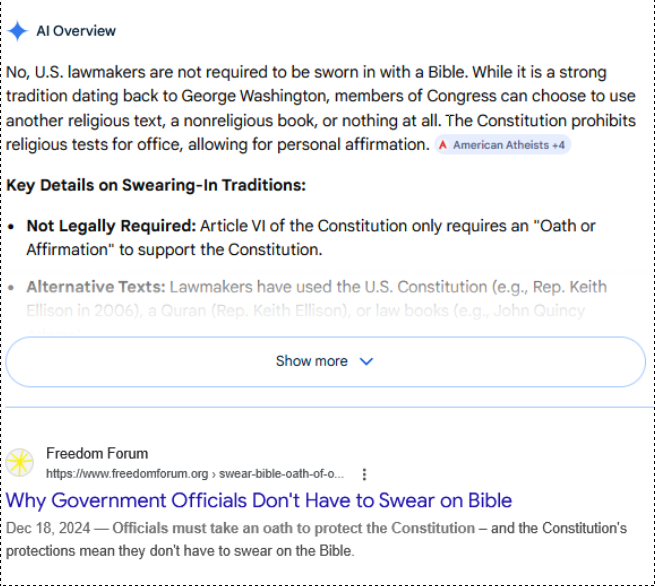Click the "Key Details on Swearing-In Traditions" heading

point(156,185)
